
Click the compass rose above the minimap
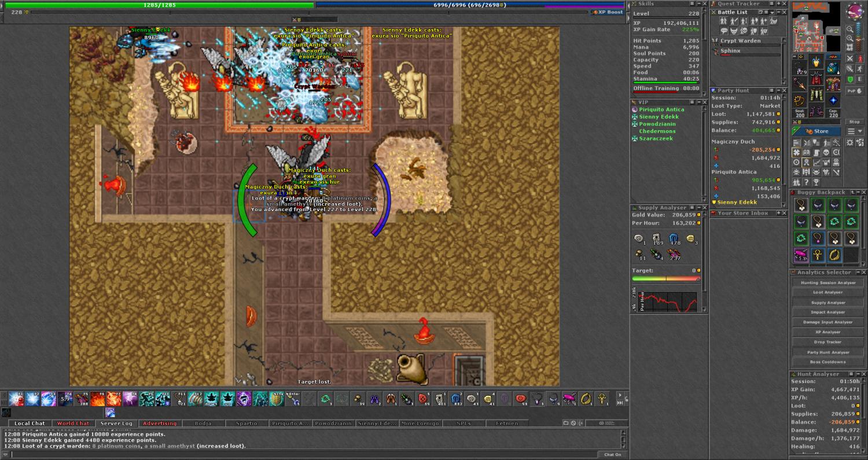point(855,11)
